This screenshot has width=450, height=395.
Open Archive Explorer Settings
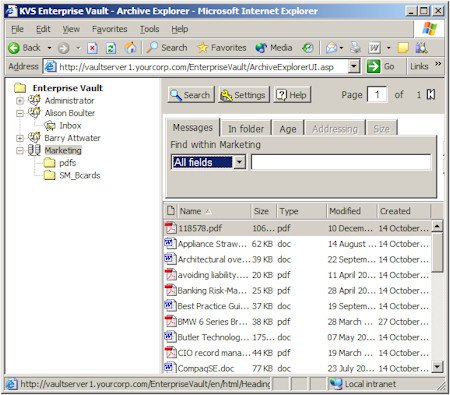tap(244, 95)
